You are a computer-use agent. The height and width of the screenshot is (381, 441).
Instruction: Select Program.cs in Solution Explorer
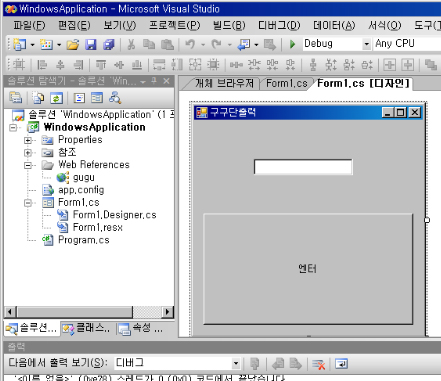(x=84, y=240)
